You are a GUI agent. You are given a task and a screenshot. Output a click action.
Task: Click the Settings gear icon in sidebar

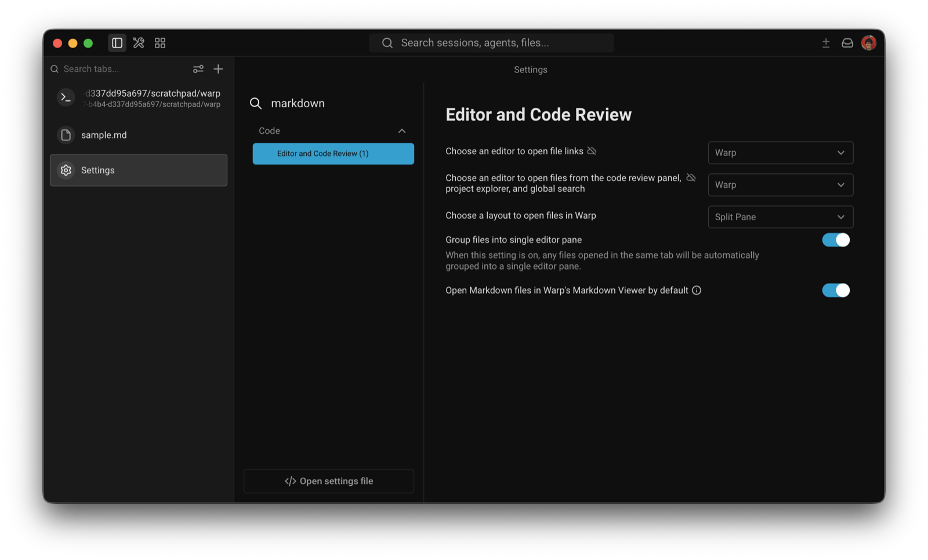coord(66,170)
